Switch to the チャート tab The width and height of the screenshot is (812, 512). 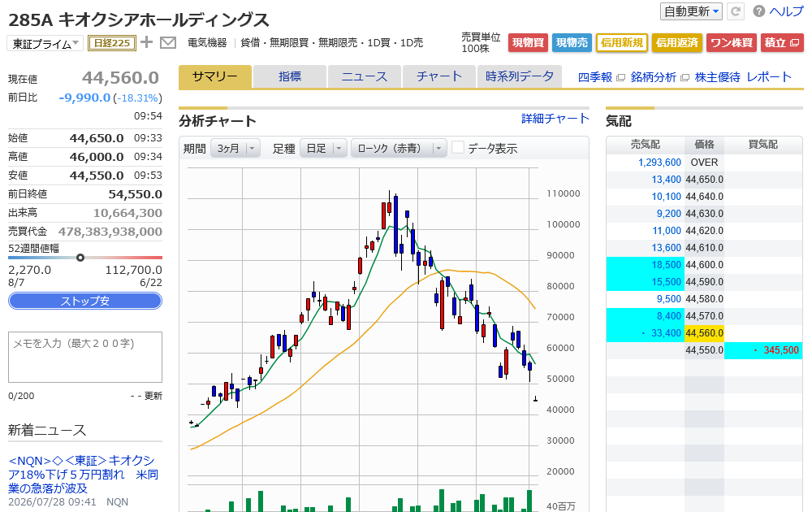pyautogui.click(x=438, y=76)
